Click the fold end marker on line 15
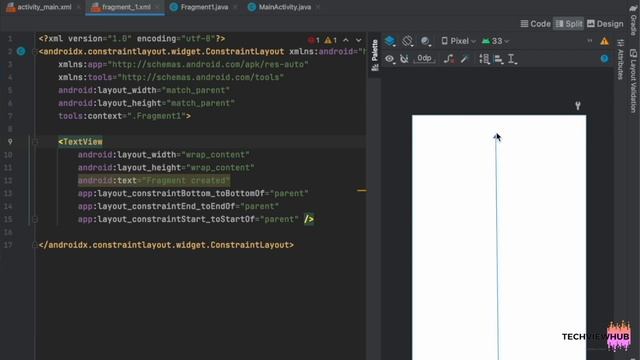The height and width of the screenshot is (360, 640). (x=35, y=219)
